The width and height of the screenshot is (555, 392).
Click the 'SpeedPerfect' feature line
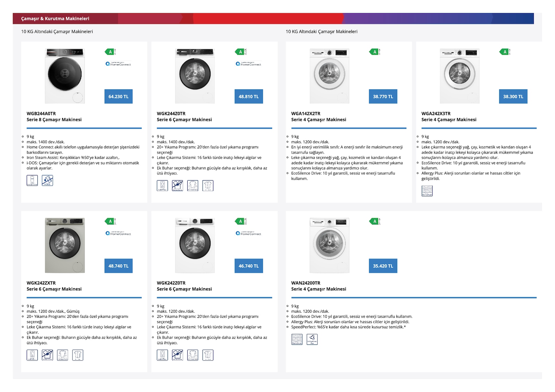349,327
